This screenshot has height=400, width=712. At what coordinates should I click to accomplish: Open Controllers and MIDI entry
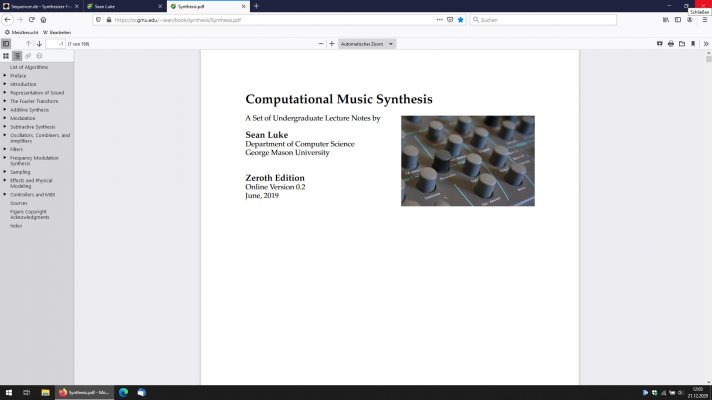coord(33,194)
